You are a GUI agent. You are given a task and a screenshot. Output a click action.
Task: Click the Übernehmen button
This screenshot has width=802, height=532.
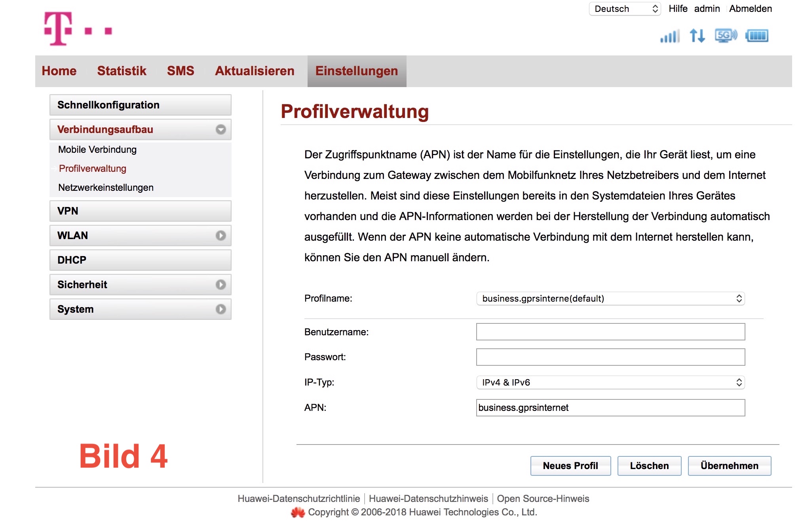click(729, 466)
